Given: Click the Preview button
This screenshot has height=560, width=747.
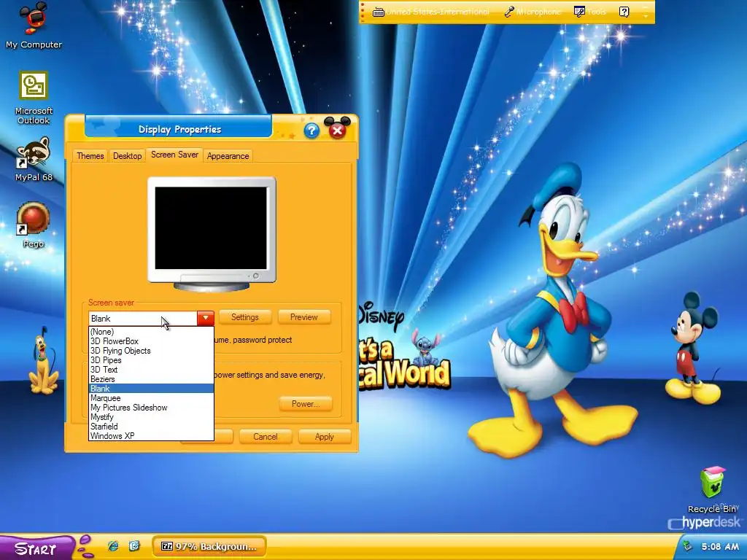Looking at the screenshot, I should click(304, 317).
